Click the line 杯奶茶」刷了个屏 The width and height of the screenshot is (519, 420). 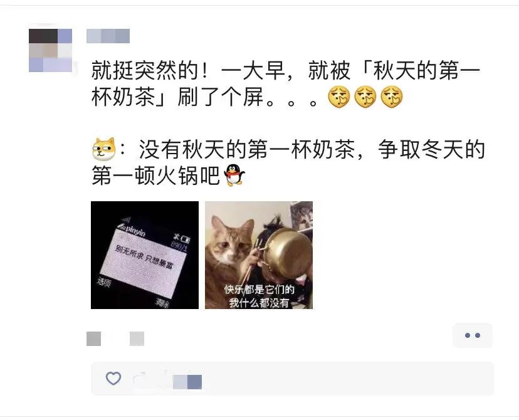point(204,97)
